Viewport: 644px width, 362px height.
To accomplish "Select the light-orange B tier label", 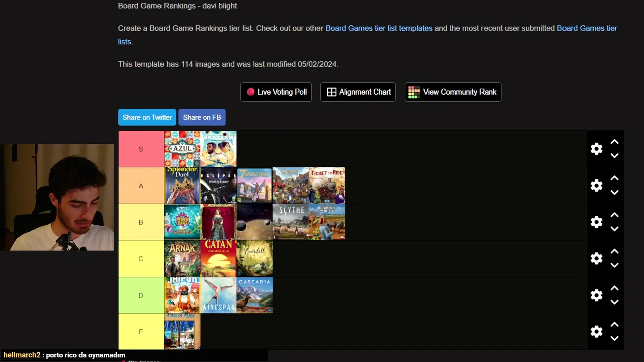I will tap(141, 222).
